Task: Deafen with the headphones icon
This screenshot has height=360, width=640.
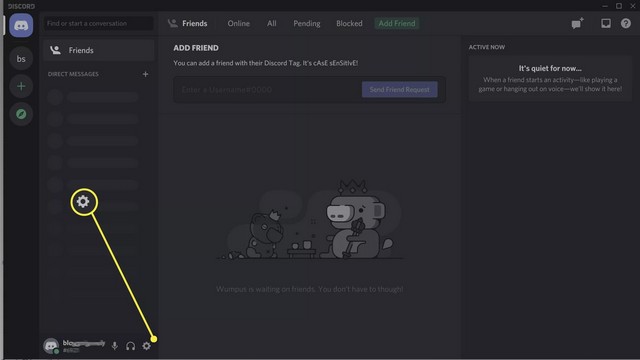Action: pos(131,346)
